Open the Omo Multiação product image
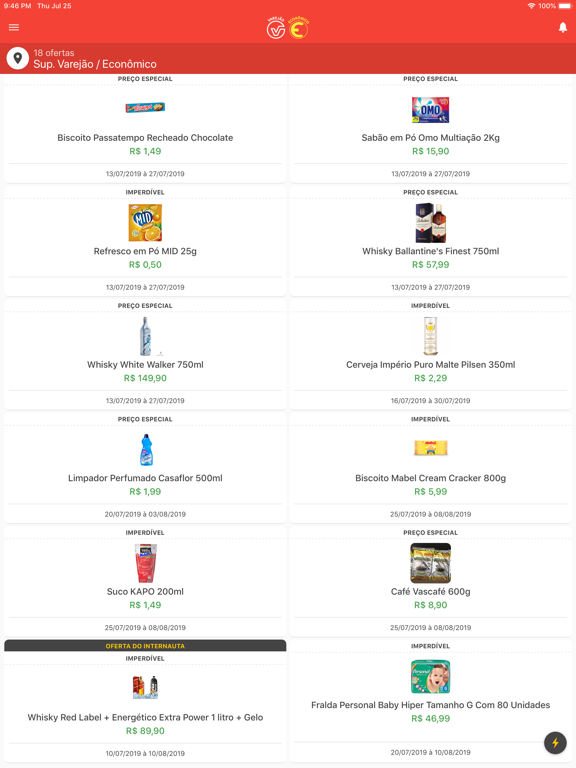This screenshot has height=768, width=576. pyautogui.click(x=430, y=110)
